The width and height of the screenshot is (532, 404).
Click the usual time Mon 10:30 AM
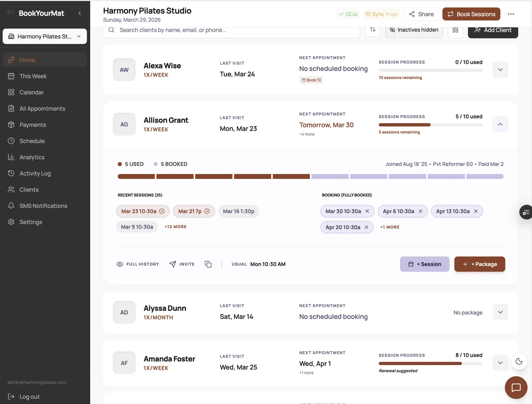click(x=268, y=264)
